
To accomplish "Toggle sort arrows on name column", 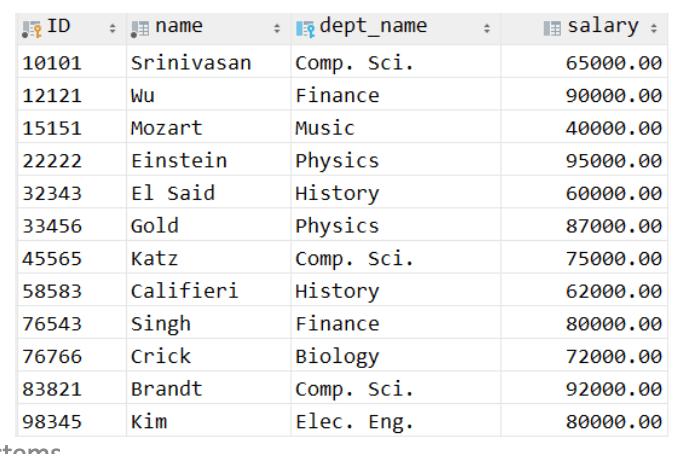I will tap(277, 29).
